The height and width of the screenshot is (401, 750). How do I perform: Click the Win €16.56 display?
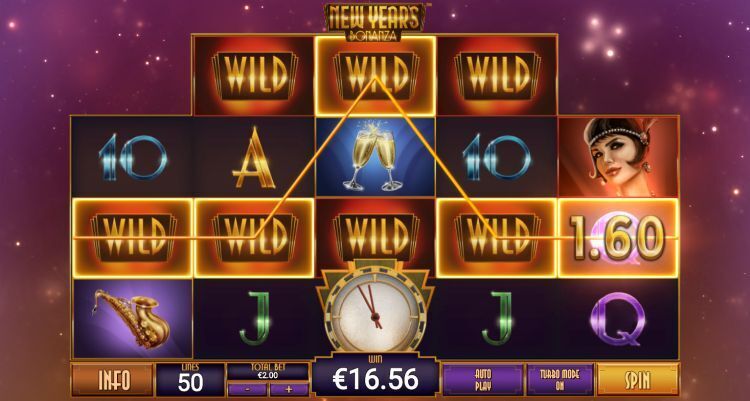[375, 376]
